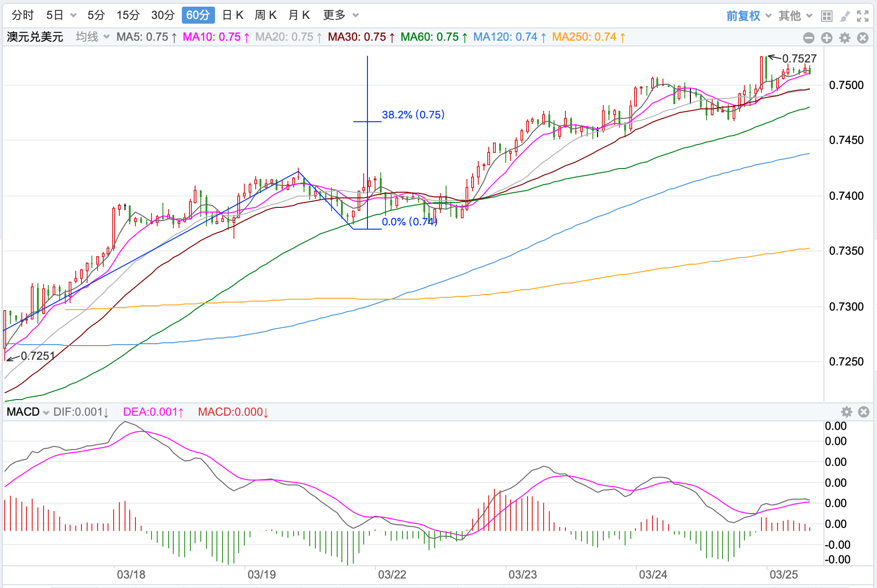Open the 均线 indicator dropdown

92,37
